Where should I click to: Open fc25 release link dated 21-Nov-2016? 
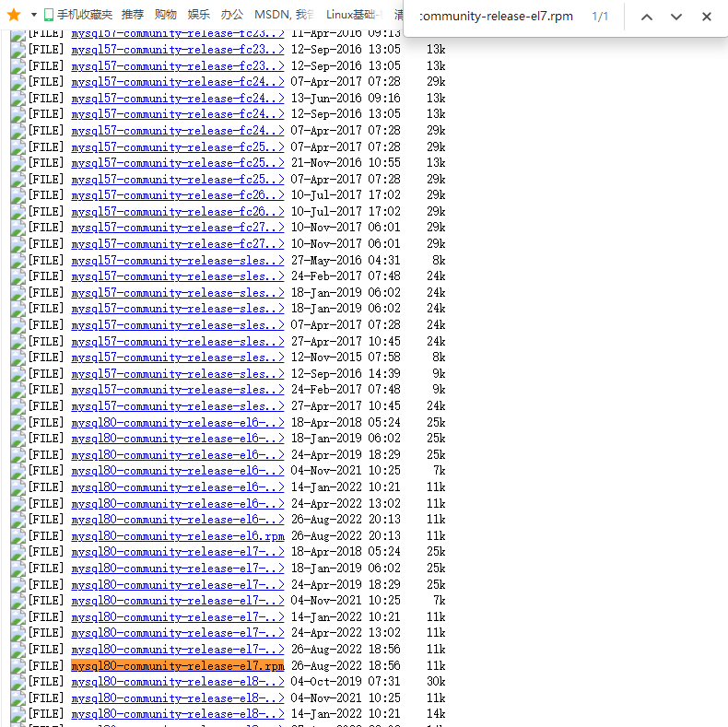[177, 163]
